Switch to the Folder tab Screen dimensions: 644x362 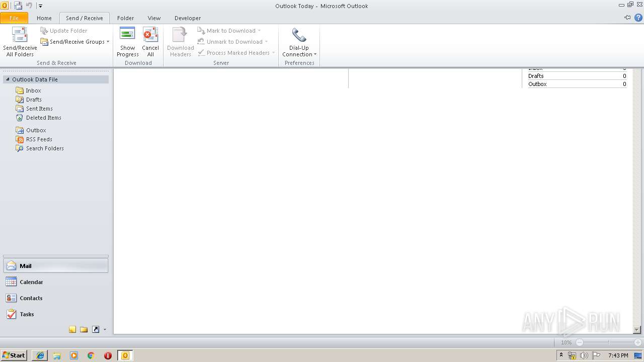[x=126, y=18]
